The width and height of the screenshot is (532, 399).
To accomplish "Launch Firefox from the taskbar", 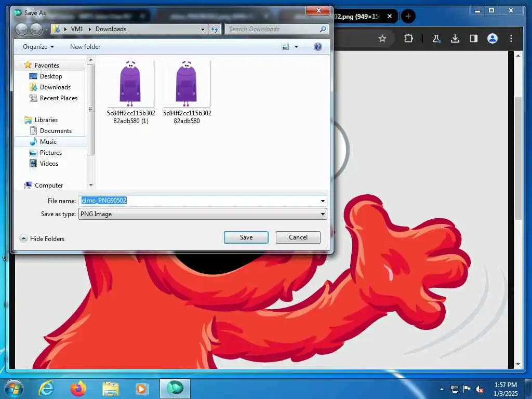I will (x=78, y=389).
